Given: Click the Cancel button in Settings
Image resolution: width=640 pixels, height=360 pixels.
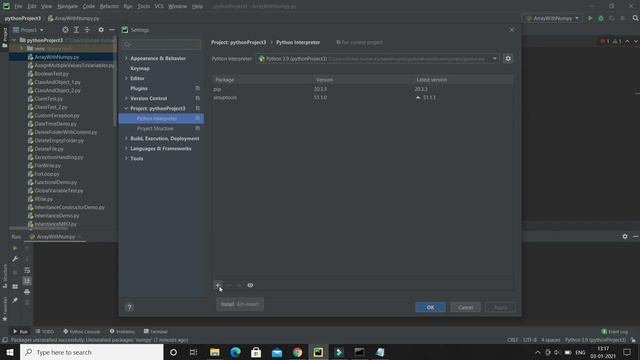Looking at the screenshot, I should [x=465, y=307].
